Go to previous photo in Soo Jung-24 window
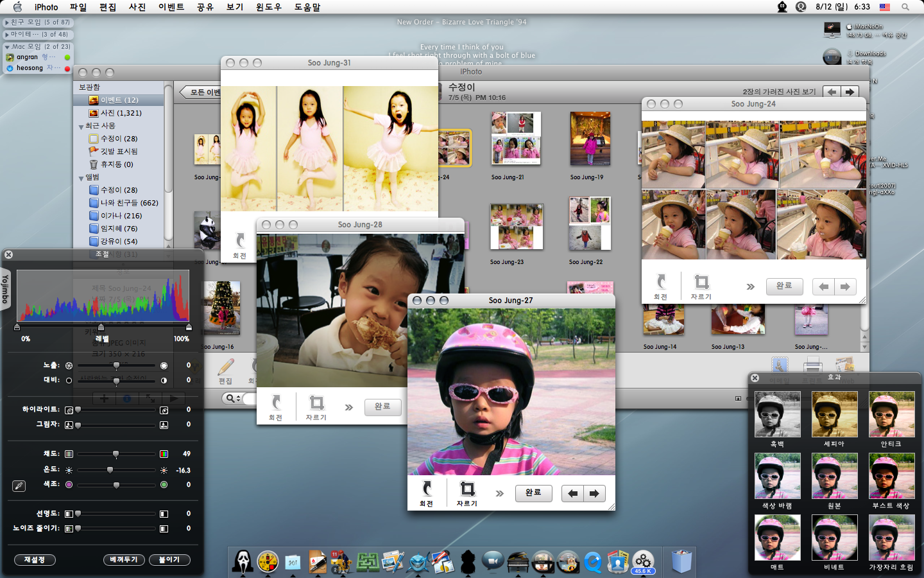The width and height of the screenshot is (924, 578). coord(824,286)
